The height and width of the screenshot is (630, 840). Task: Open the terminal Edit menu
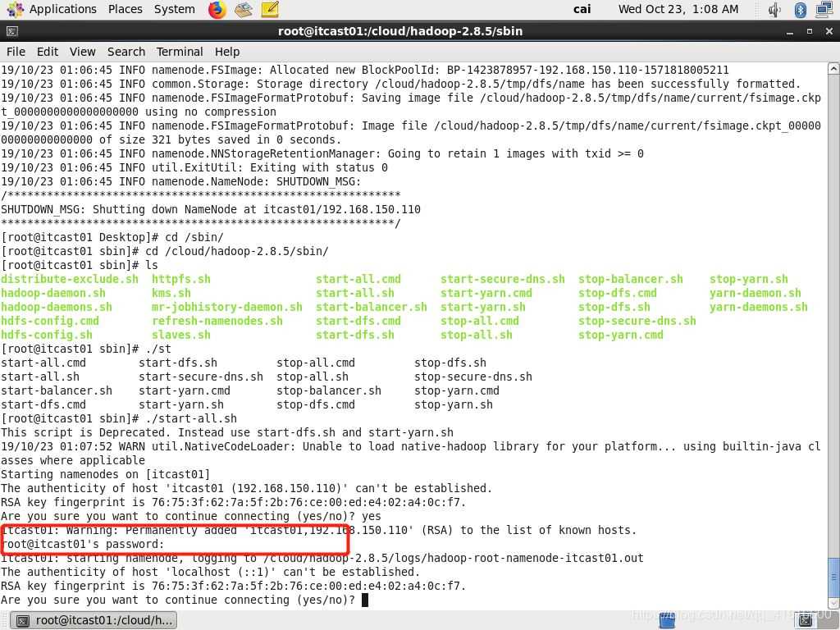48,51
